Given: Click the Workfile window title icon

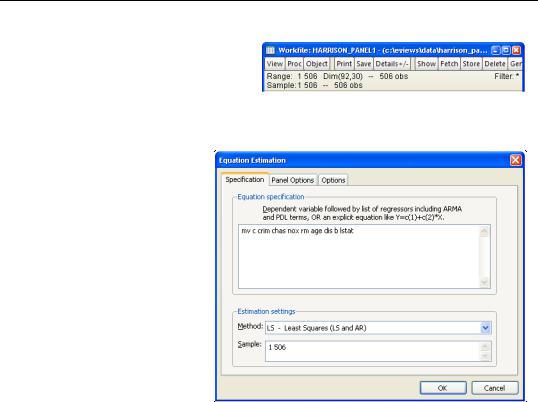Looking at the screenshot, I should (x=270, y=50).
